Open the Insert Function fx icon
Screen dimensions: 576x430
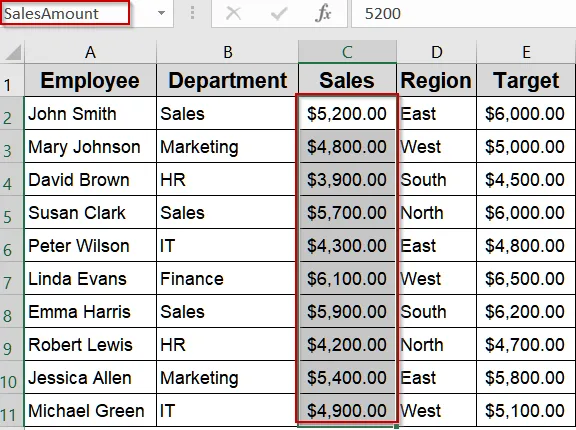[323, 14]
